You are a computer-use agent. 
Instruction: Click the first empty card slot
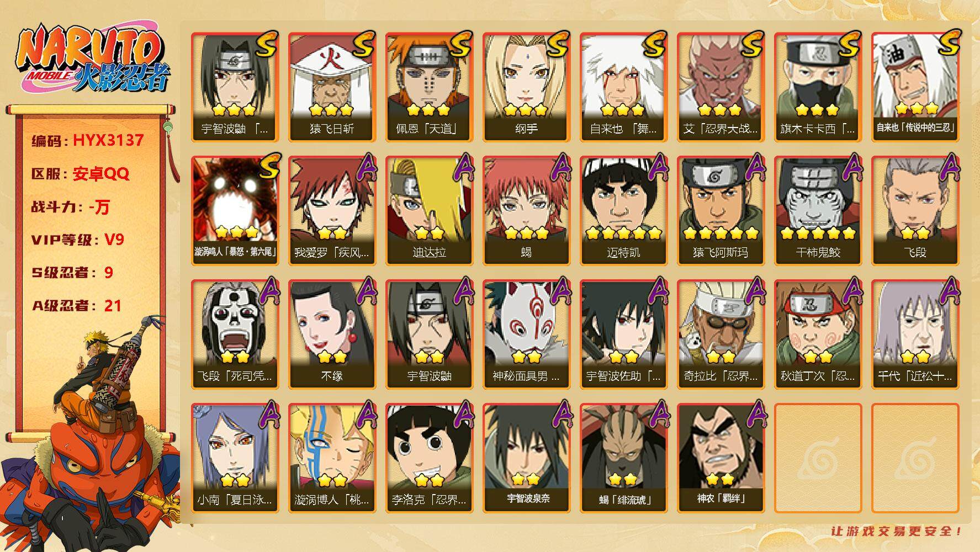point(818,458)
